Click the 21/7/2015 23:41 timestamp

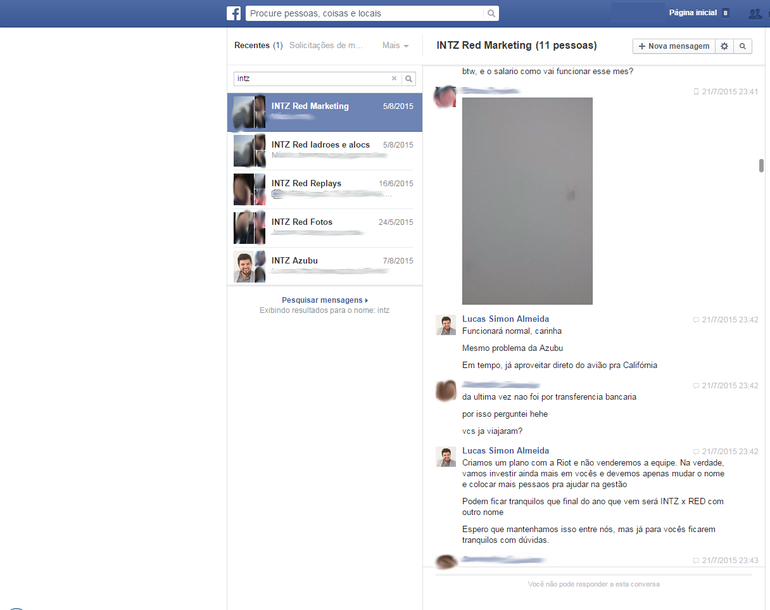[x=730, y=92]
